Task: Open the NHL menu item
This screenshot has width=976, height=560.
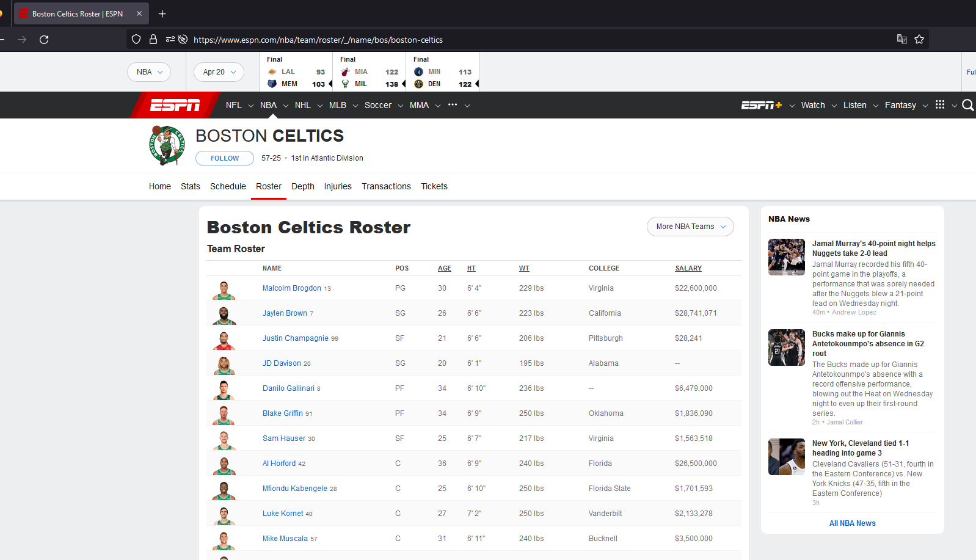Action: 303,105
